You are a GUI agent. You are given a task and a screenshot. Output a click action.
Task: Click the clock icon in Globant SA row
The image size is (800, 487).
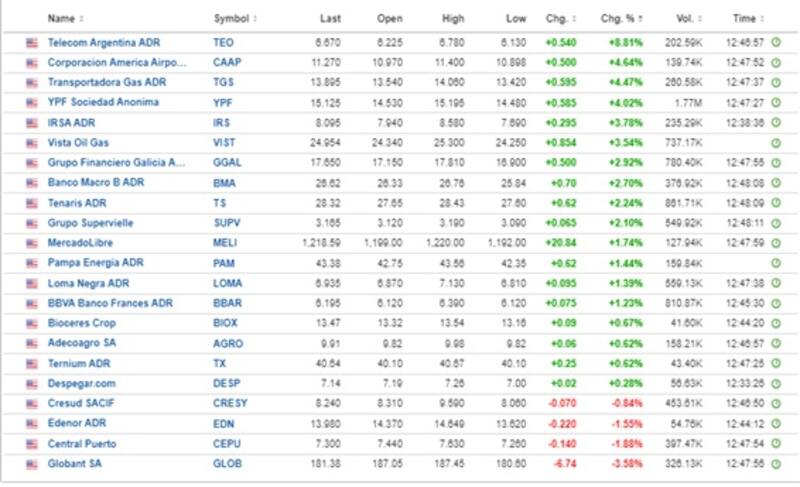tap(775, 464)
